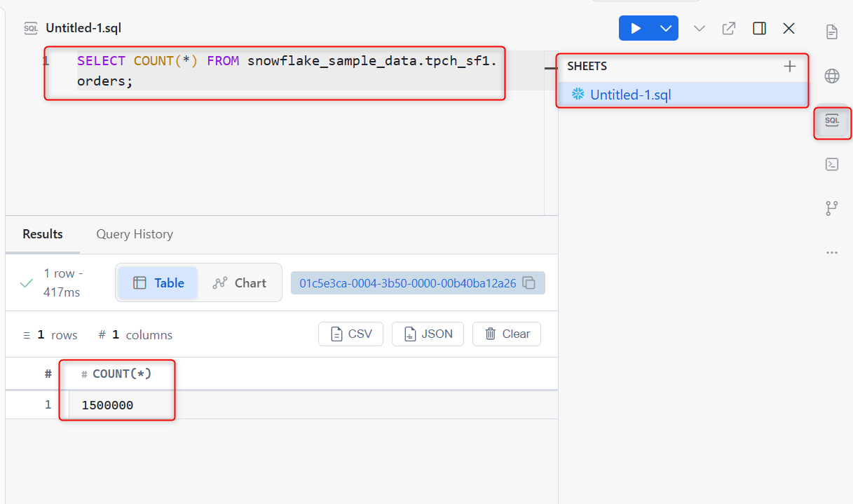This screenshot has height=504, width=853.
Task: Open the document icon in right sidebar
Action: tap(832, 32)
